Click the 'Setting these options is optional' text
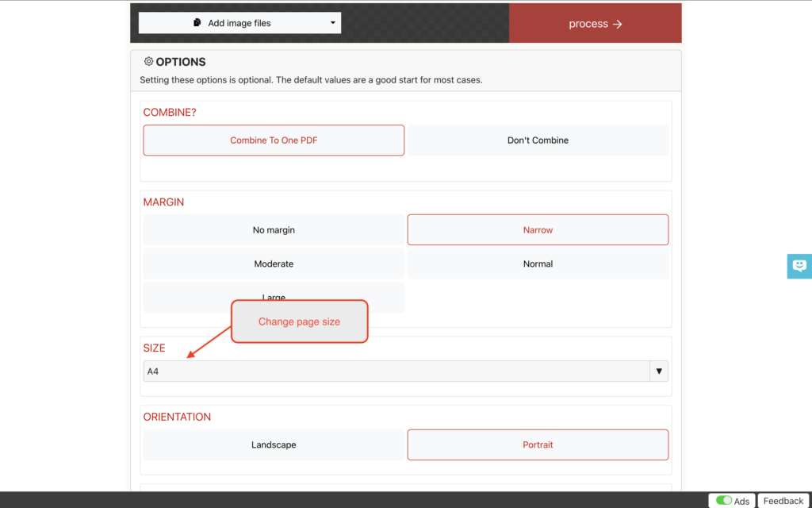The width and height of the screenshot is (812, 508). click(x=311, y=80)
